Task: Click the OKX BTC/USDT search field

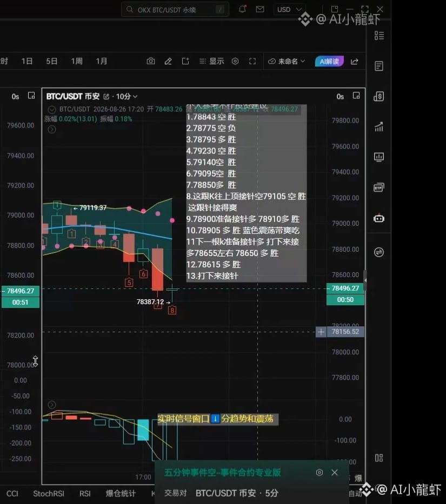Action: pyautogui.click(x=175, y=10)
